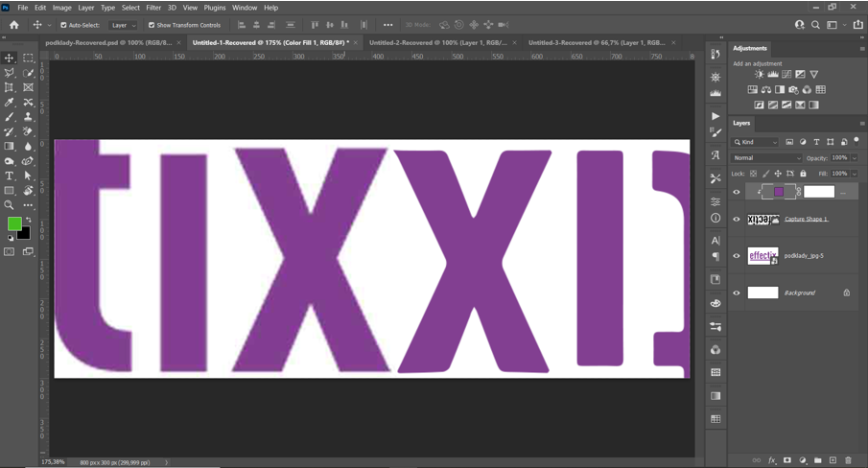Open the Opacity slider dropdown arrow
868x468 pixels.
pos(855,157)
